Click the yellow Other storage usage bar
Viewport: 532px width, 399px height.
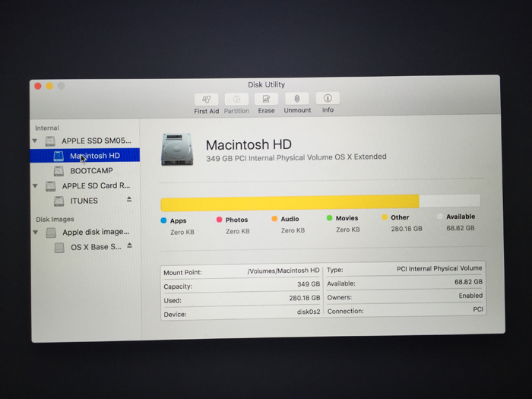point(289,201)
